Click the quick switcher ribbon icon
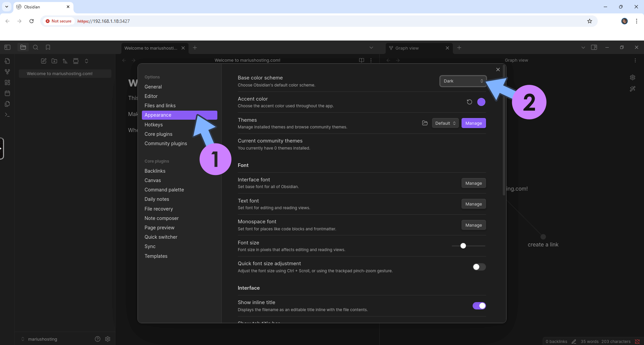The height and width of the screenshot is (345, 644). [7, 61]
